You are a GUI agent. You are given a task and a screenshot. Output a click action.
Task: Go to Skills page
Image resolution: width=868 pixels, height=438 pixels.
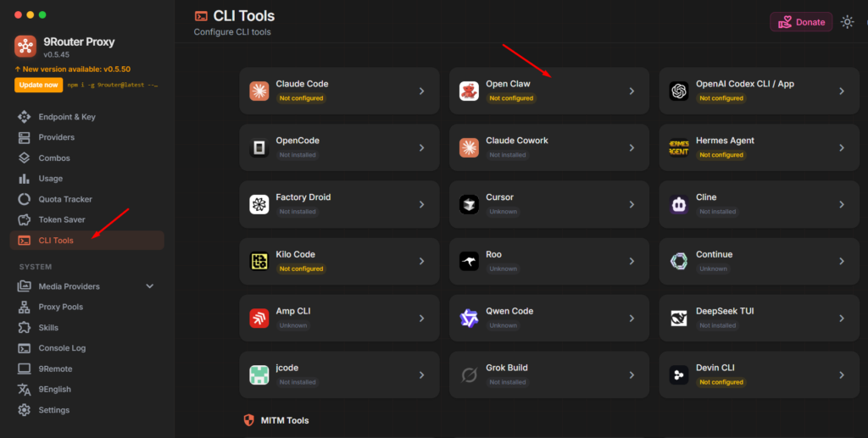tap(87, 327)
